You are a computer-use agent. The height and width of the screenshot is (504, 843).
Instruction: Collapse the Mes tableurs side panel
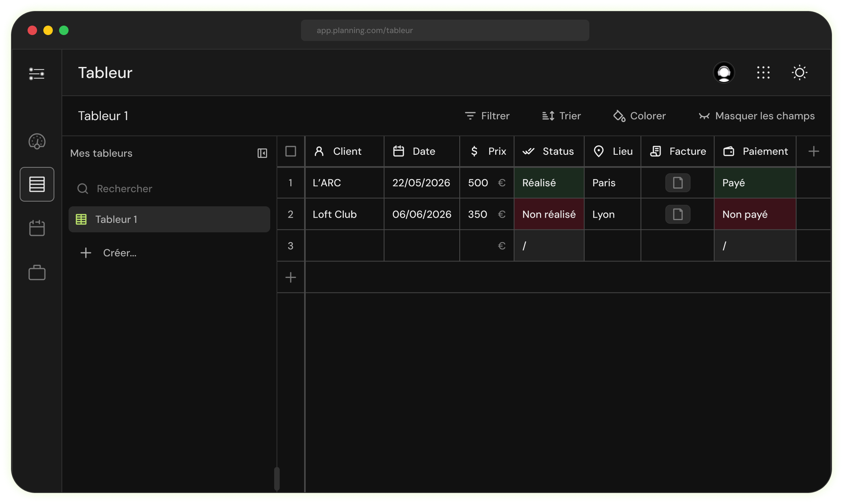pos(262,153)
